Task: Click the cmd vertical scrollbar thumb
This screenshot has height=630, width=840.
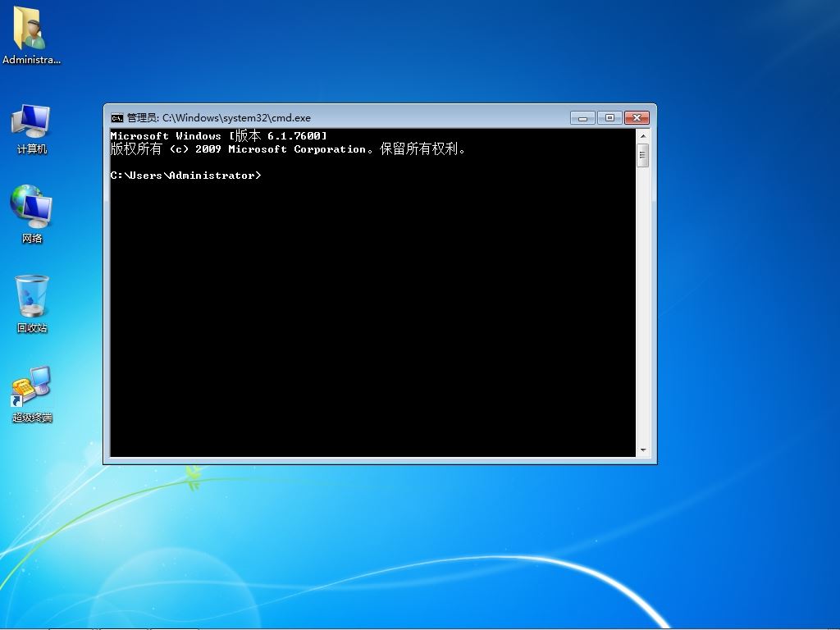Action: pyautogui.click(x=643, y=155)
